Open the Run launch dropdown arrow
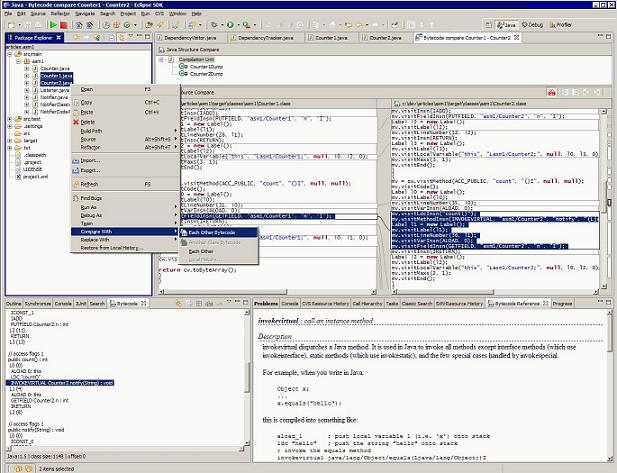The height and width of the screenshot is (473, 617). [238, 25]
